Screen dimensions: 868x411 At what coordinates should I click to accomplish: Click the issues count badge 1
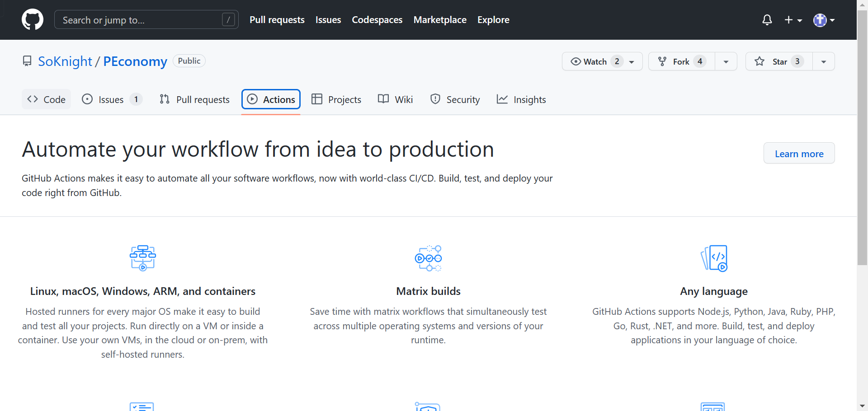(x=136, y=99)
